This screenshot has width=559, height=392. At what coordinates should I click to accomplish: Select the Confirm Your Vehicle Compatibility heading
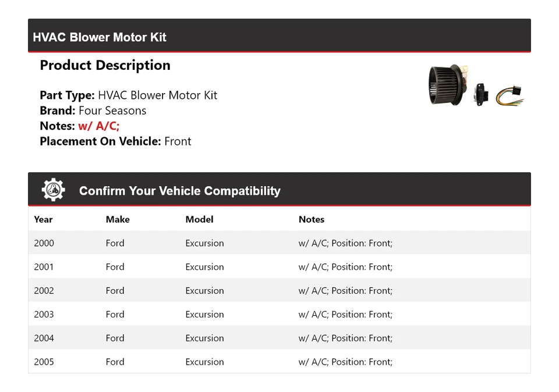(x=179, y=191)
